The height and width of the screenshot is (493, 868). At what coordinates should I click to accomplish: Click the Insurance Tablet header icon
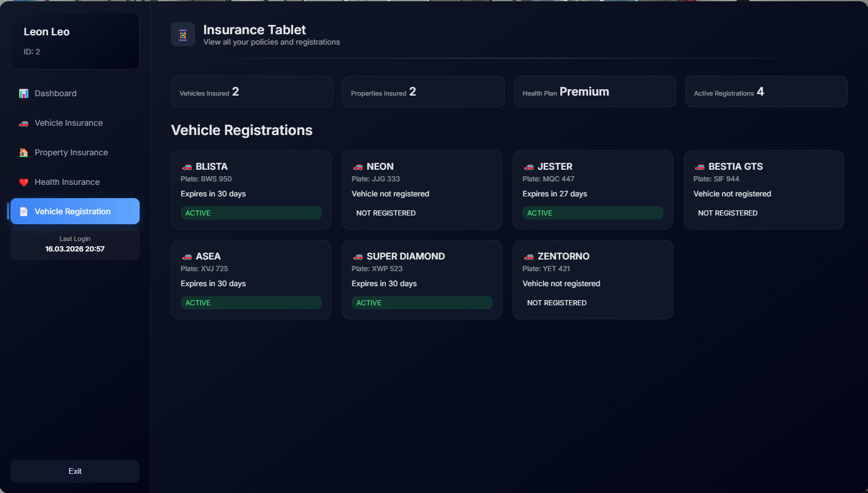(183, 35)
